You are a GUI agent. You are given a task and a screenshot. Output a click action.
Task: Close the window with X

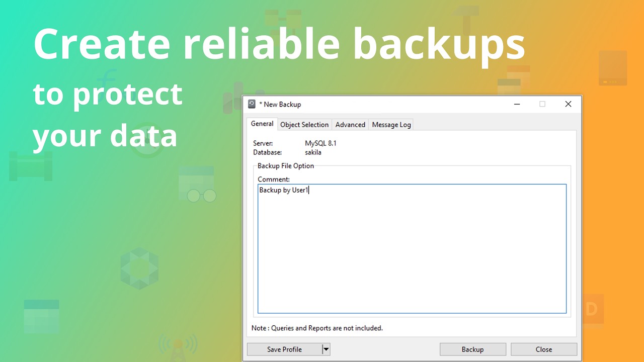point(568,104)
